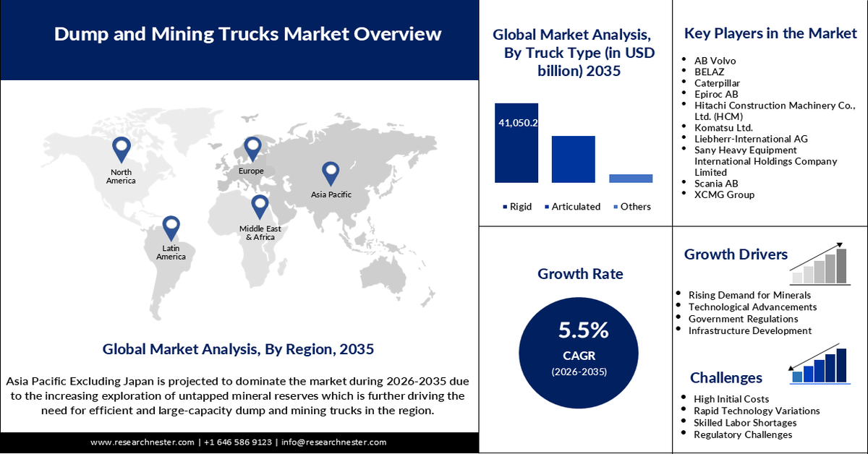
Task: Click the Growth Drivers heading
Action: (736, 254)
